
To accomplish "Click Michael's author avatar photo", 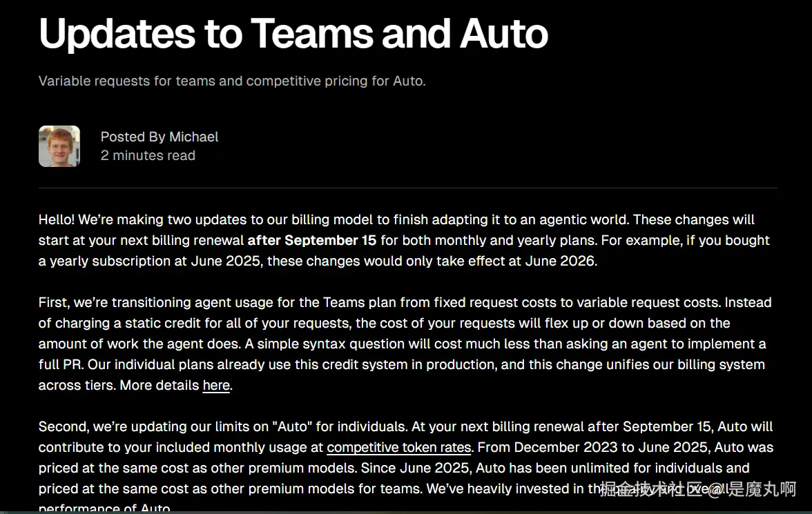I will (x=59, y=146).
